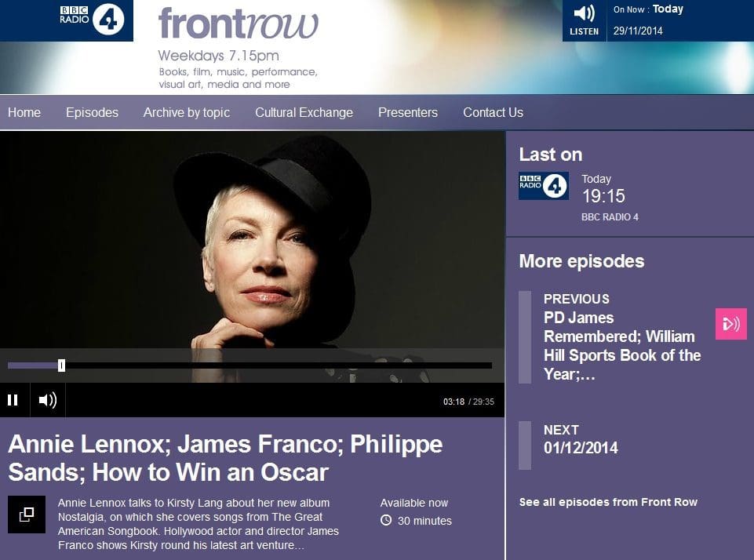Click the clock icon beside 30 minutes
The width and height of the screenshot is (754, 560).
pos(386,520)
